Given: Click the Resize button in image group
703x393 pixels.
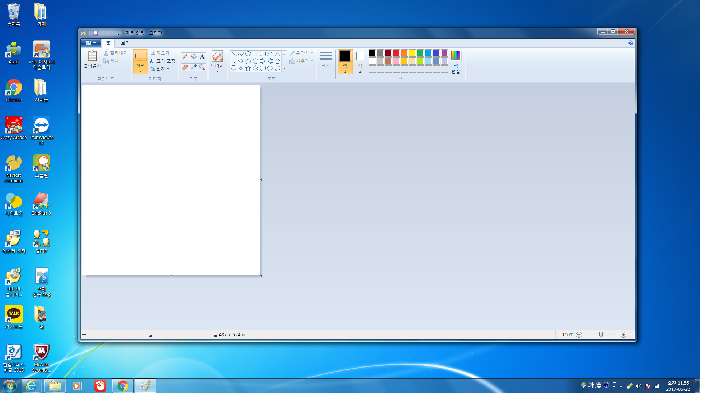Looking at the screenshot, I should 162,61.
